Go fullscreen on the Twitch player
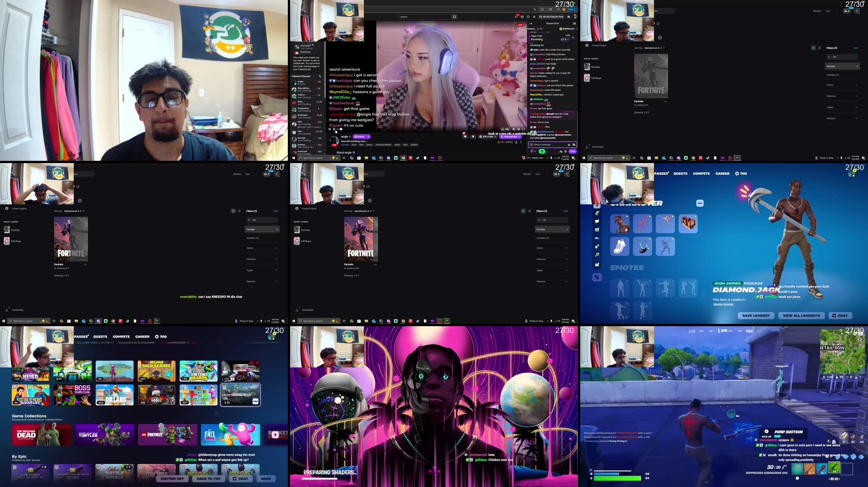868x487 pixels. [524, 129]
